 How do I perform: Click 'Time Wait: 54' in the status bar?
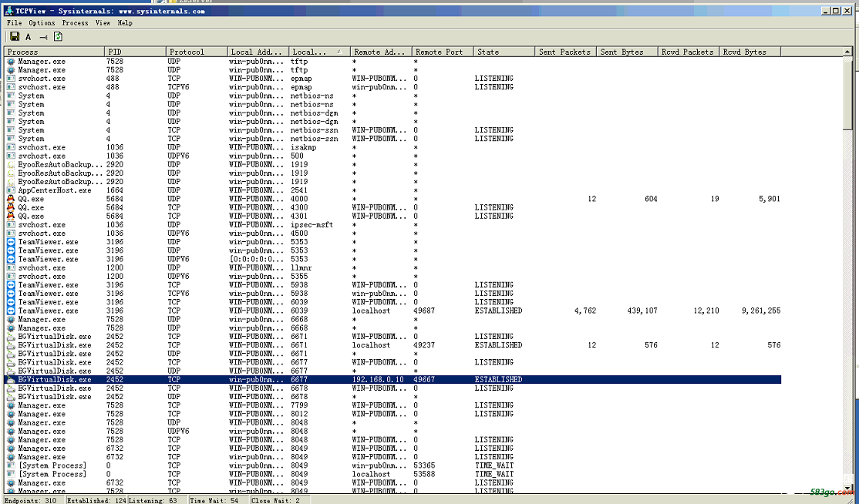pyautogui.click(x=214, y=500)
